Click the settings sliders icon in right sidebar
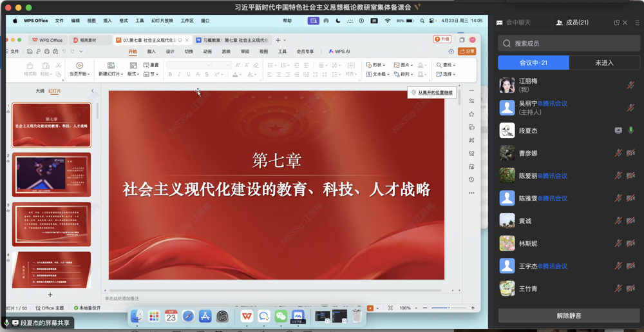The image size is (644, 332). pos(471,101)
